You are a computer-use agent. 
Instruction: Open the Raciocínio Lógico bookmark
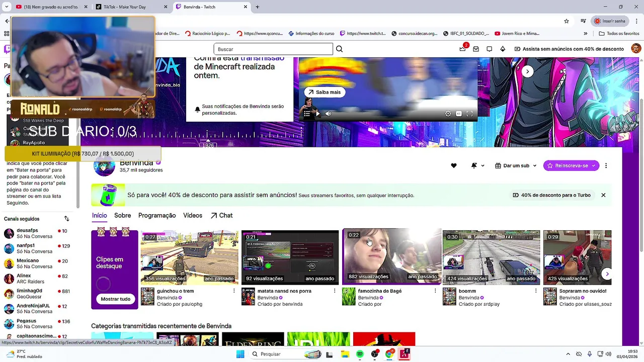207,34
